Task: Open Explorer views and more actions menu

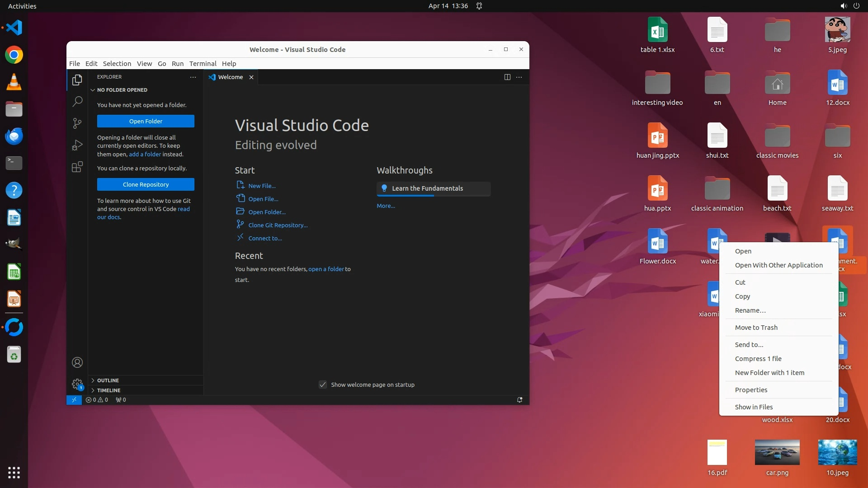Action: 193,77
